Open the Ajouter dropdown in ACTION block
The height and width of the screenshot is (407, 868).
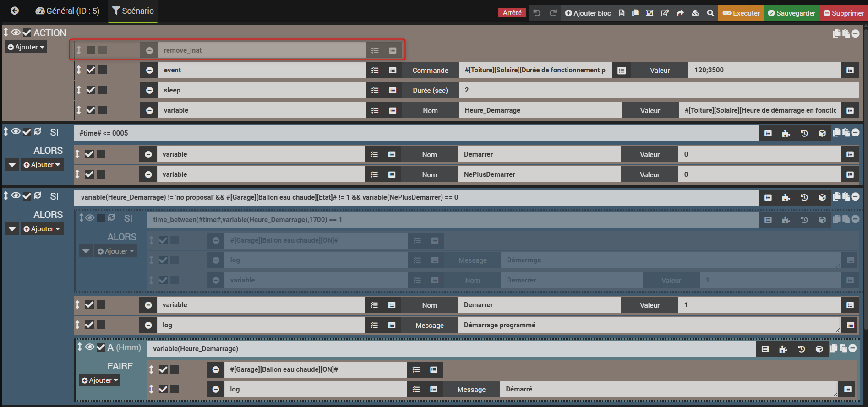(26, 47)
